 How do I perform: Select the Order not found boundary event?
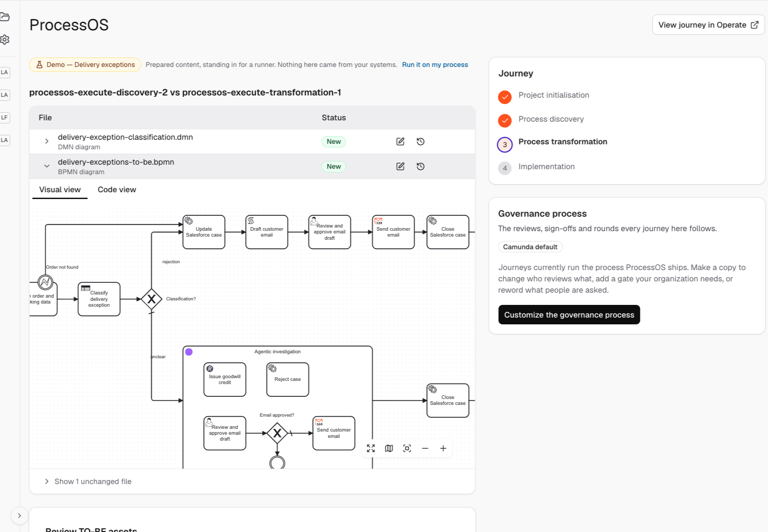pyautogui.click(x=45, y=282)
